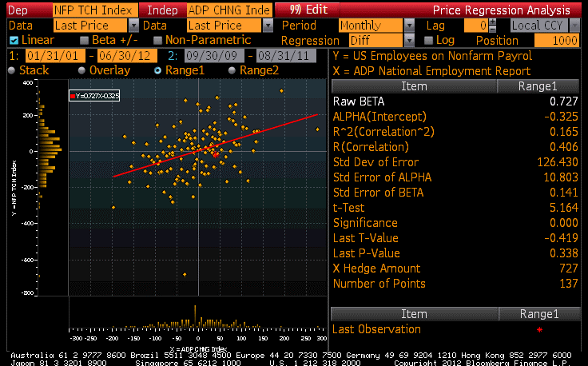588x366 pixels.
Task: Click the Number of Points row label
Action: (x=379, y=284)
